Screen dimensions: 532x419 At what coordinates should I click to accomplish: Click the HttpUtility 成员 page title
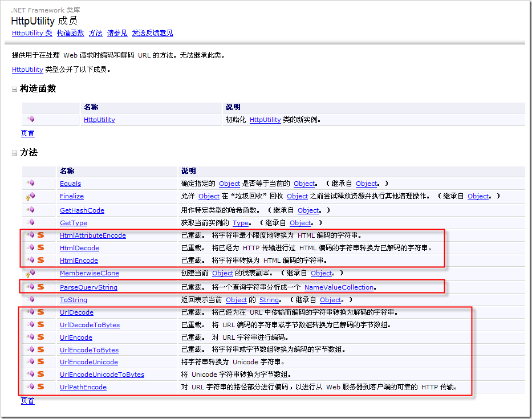(44, 21)
